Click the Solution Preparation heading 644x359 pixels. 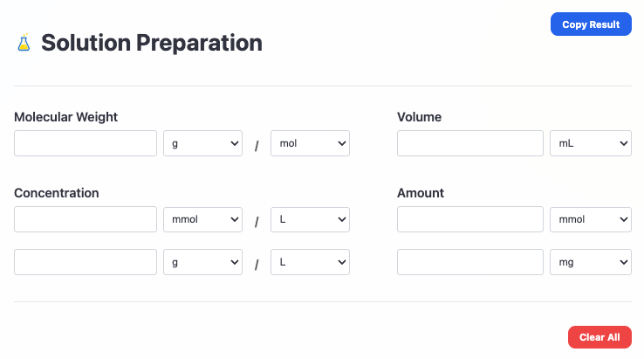click(x=152, y=42)
